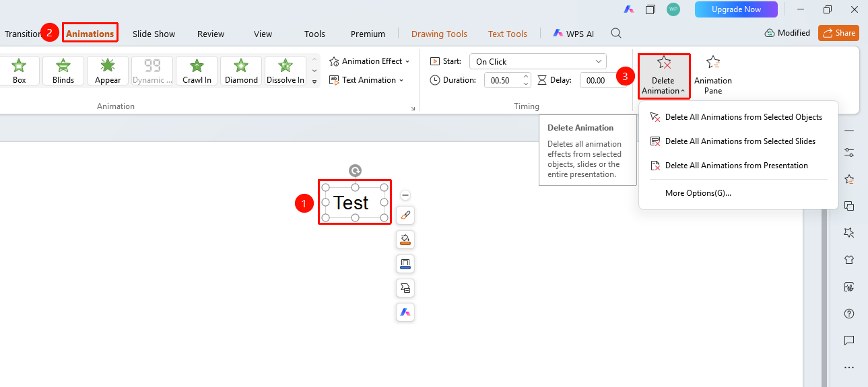This screenshot has height=387, width=868.
Task: Click the Test text box on slide
Action: point(355,203)
